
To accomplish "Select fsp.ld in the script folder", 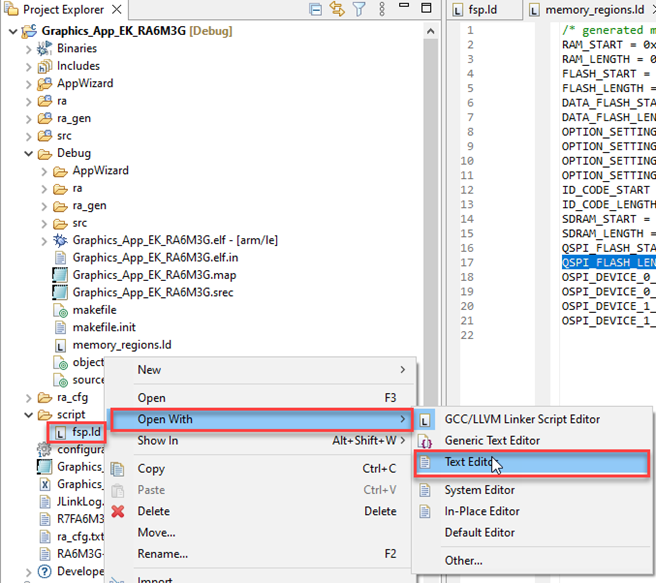I will pos(86,432).
